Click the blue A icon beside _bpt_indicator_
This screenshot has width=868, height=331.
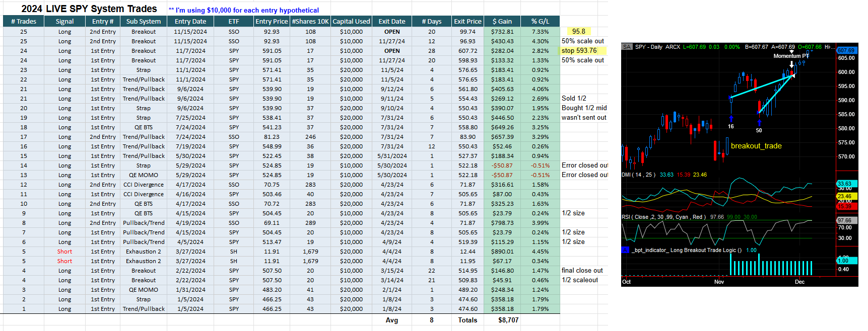click(x=625, y=250)
